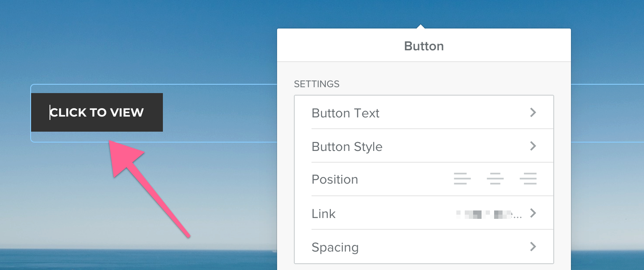Screen dimensions: 644x270
Task: Click the Button popover title header
Action: [424, 46]
